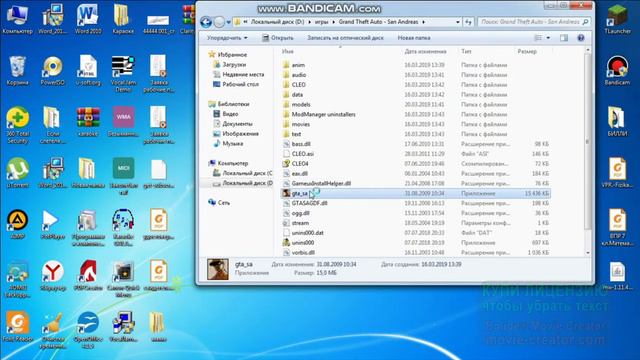Open the Документы library
Screen dimensions: 640x360
pyautogui.click(x=237, y=124)
